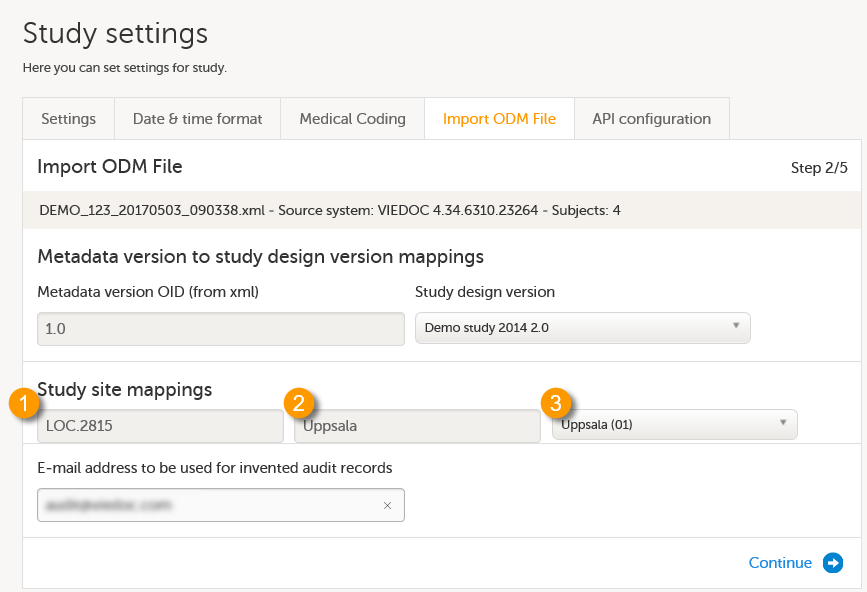Click the Metadata version OID field

click(x=220, y=328)
